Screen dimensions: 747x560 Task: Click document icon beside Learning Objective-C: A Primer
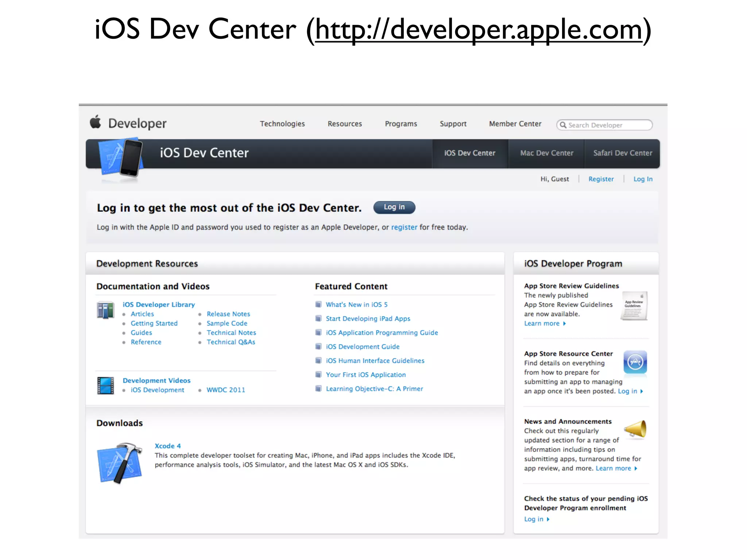(318, 389)
